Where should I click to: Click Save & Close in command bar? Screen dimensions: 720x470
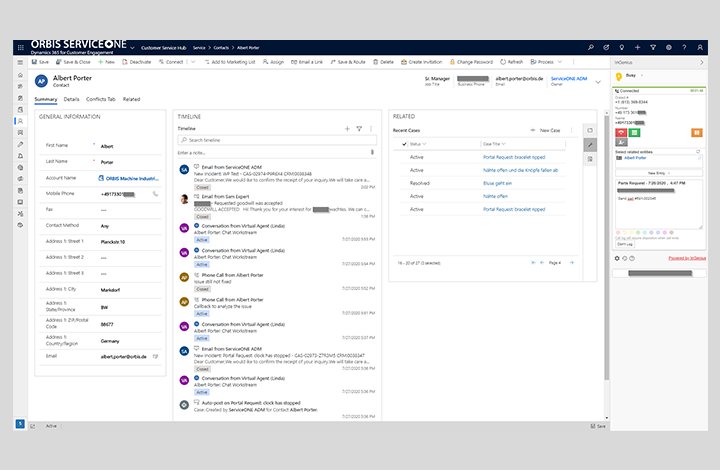73,62
